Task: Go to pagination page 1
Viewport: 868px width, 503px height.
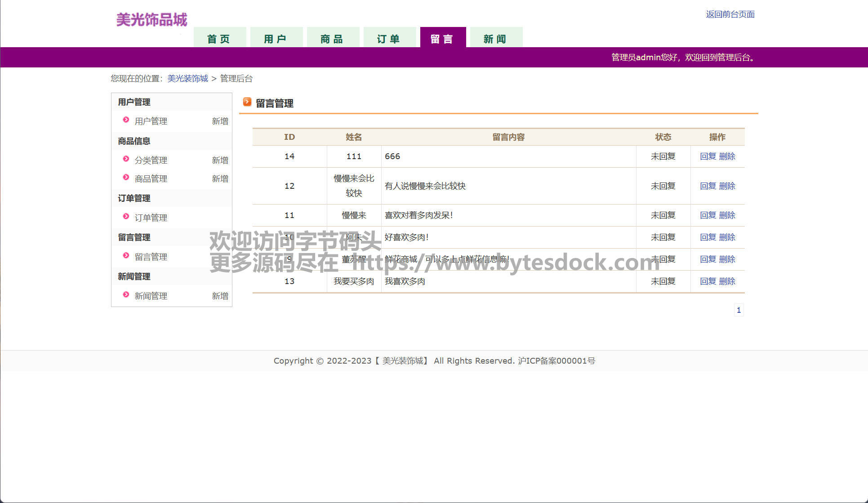Action: (739, 310)
